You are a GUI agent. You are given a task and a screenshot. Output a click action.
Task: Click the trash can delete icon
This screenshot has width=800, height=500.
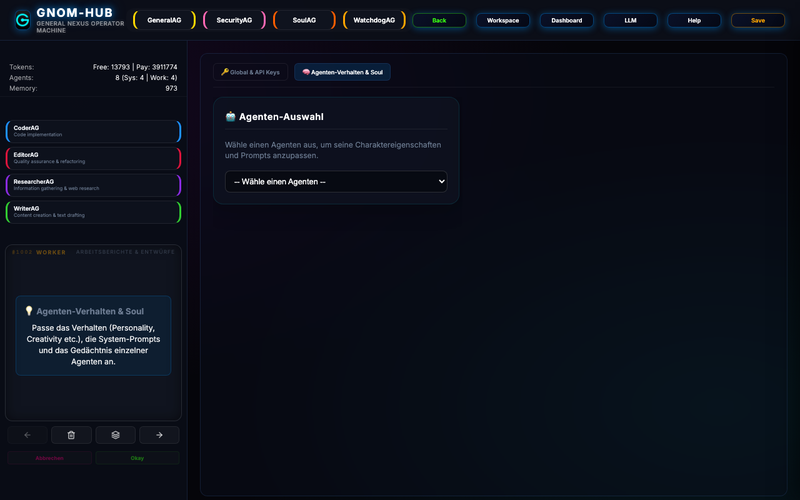pyautogui.click(x=71, y=435)
